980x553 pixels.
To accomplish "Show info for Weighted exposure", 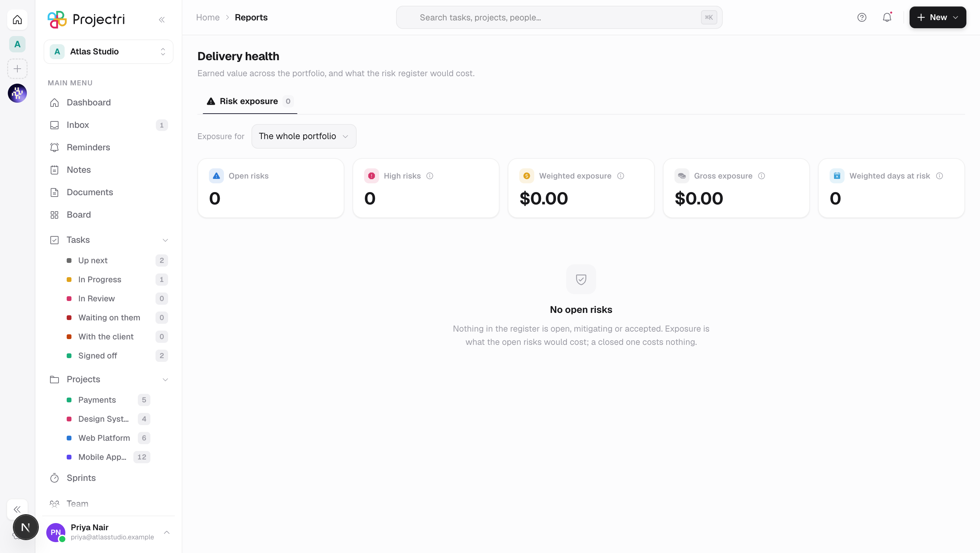I will (620, 176).
